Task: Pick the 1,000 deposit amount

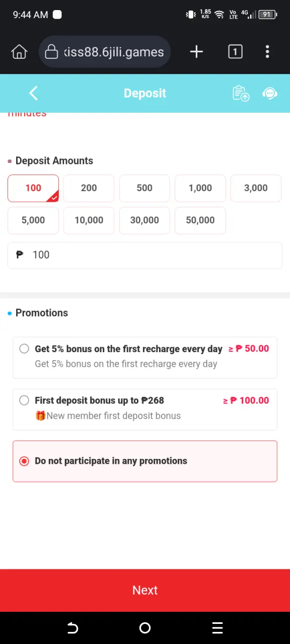Action: (200, 188)
